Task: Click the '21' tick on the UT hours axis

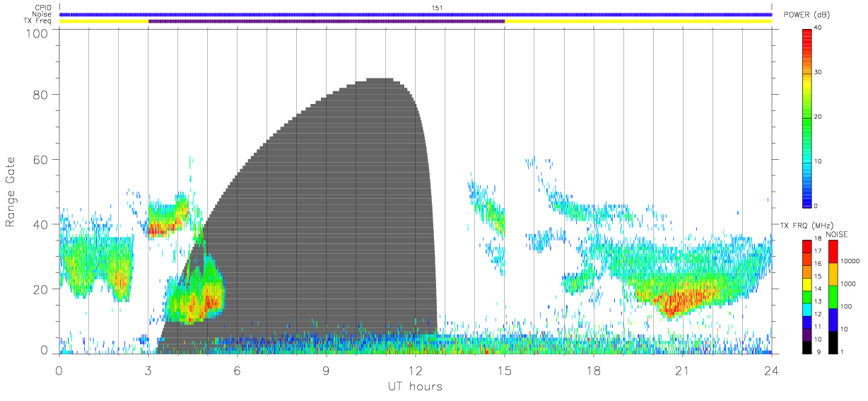Action: 682,370
